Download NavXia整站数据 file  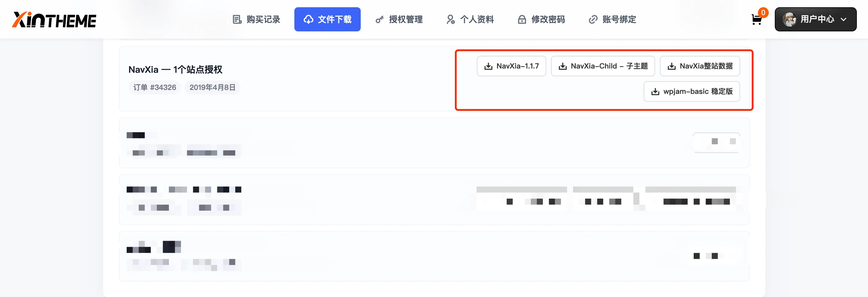[699, 66]
